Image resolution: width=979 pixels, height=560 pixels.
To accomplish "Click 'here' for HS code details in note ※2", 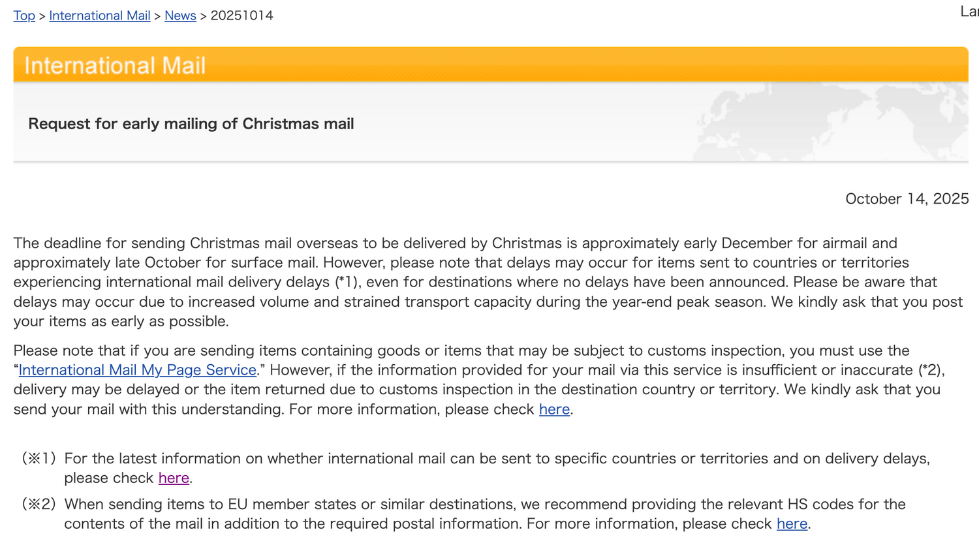I will pyautogui.click(x=791, y=523).
